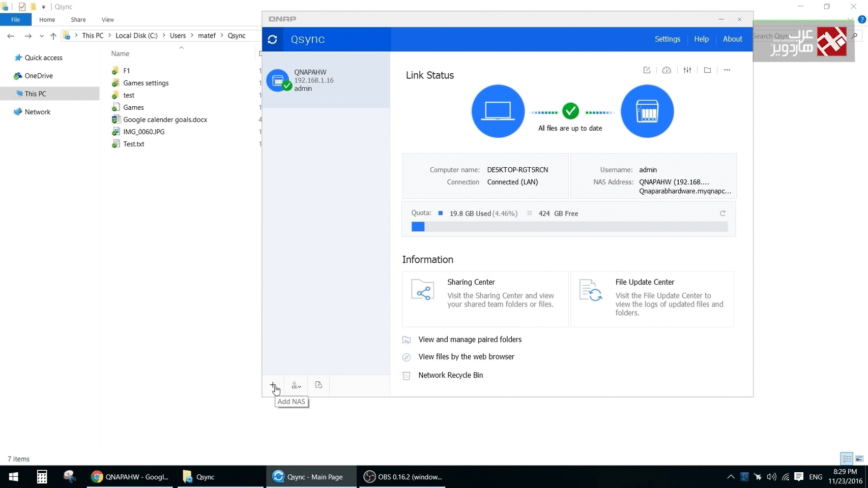Click the speedometer icon in Link Status toolbar

[667, 70]
